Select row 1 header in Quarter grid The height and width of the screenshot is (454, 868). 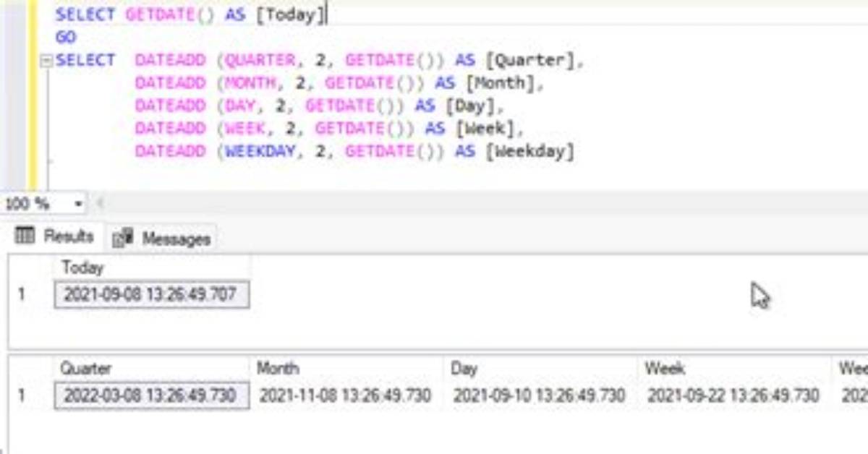coord(30,395)
